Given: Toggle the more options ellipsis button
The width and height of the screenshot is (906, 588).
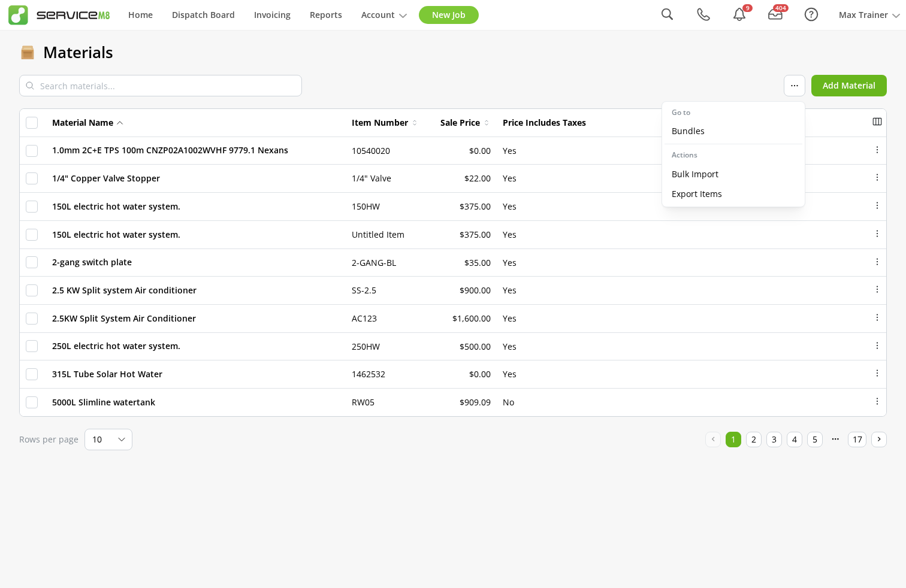Looking at the screenshot, I should [795, 86].
